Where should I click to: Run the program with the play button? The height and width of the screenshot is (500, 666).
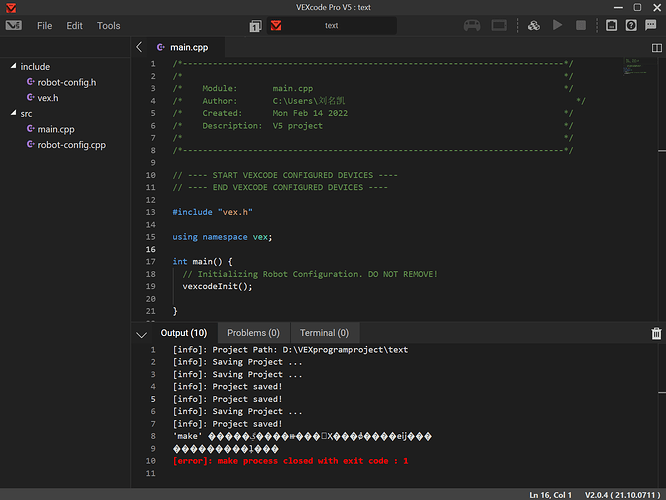(x=558, y=25)
